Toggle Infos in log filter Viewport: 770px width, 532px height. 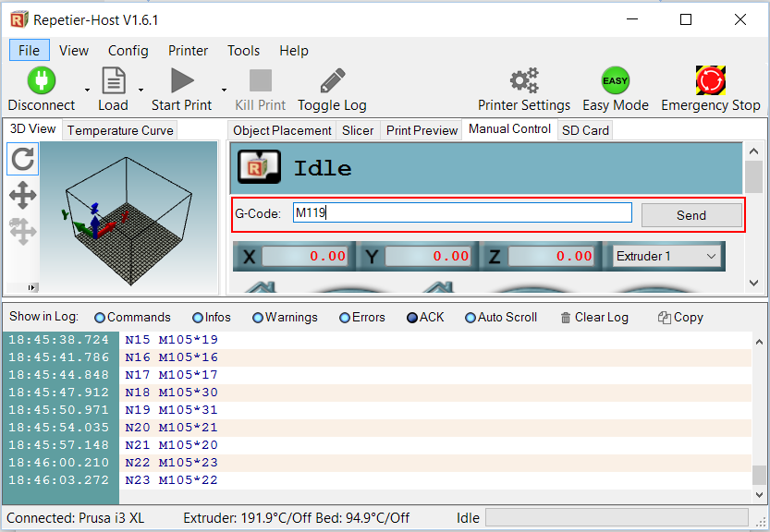212,318
